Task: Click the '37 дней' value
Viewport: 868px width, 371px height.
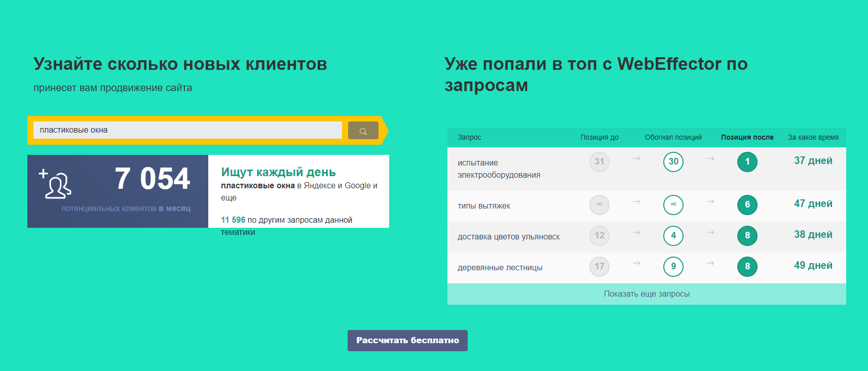Action: (x=813, y=161)
